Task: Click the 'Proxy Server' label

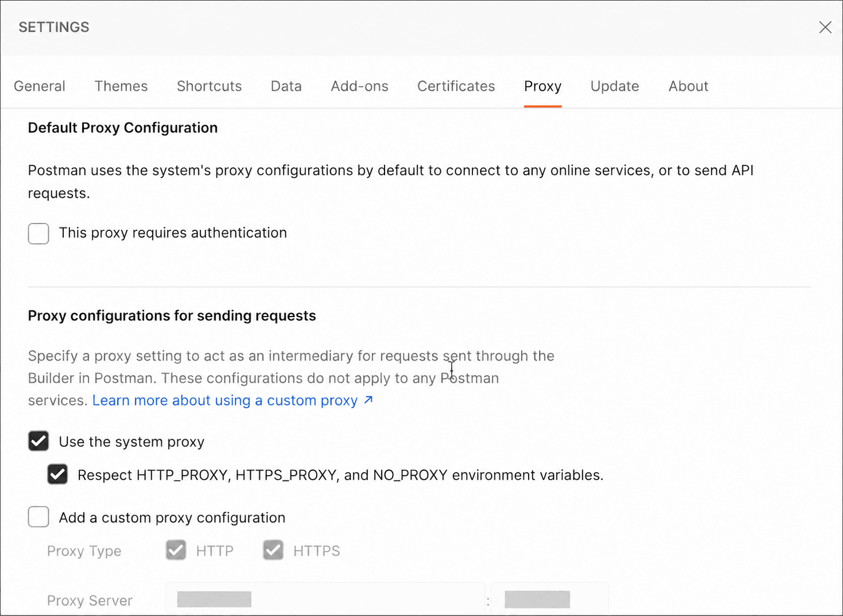Action: click(90, 600)
